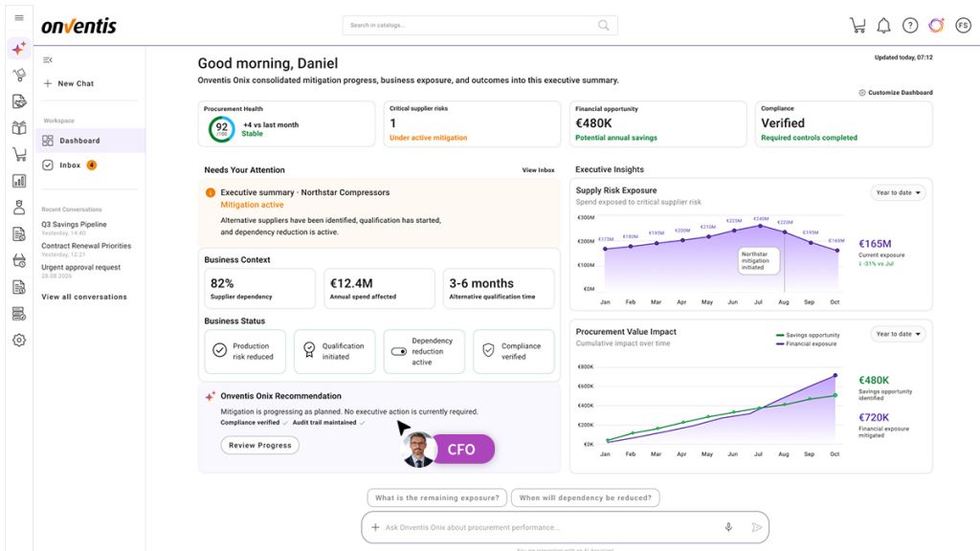Select Dashboard in the Workspace menu
980x551 pixels.
(x=91, y=142)
